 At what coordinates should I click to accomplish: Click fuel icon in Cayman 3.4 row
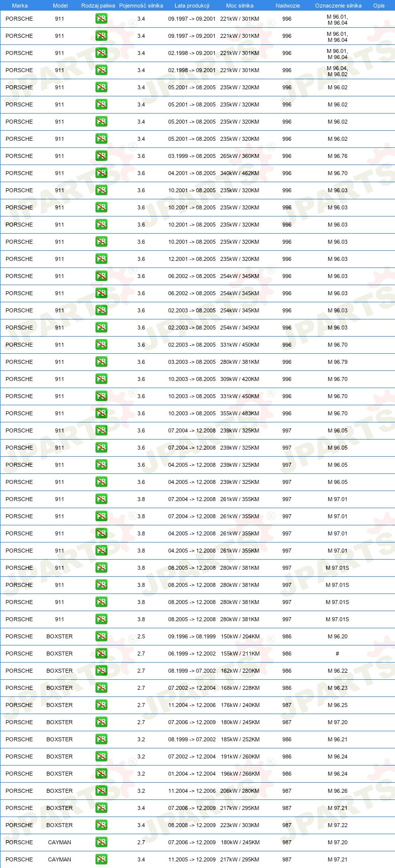pyautogui.click(x=101, y=859)
